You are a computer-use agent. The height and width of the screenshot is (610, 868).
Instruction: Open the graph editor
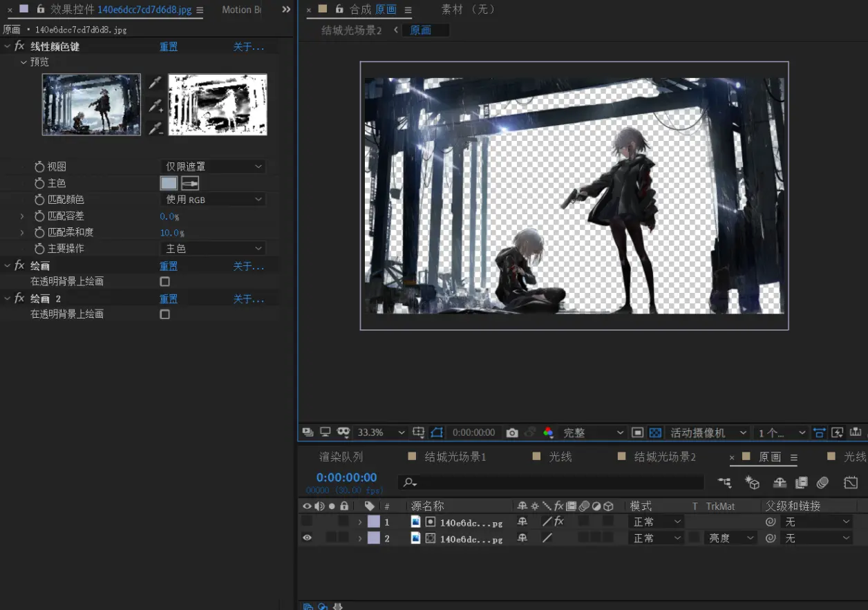coord(851,482)
